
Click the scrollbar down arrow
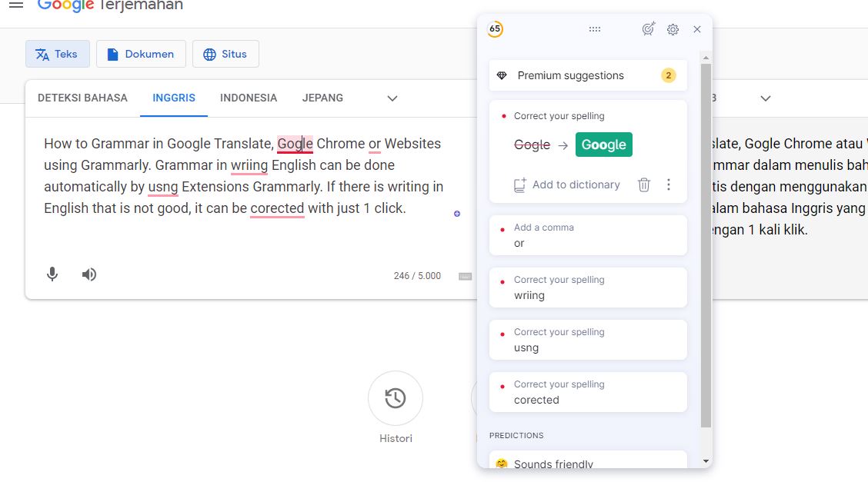point(706,461)
